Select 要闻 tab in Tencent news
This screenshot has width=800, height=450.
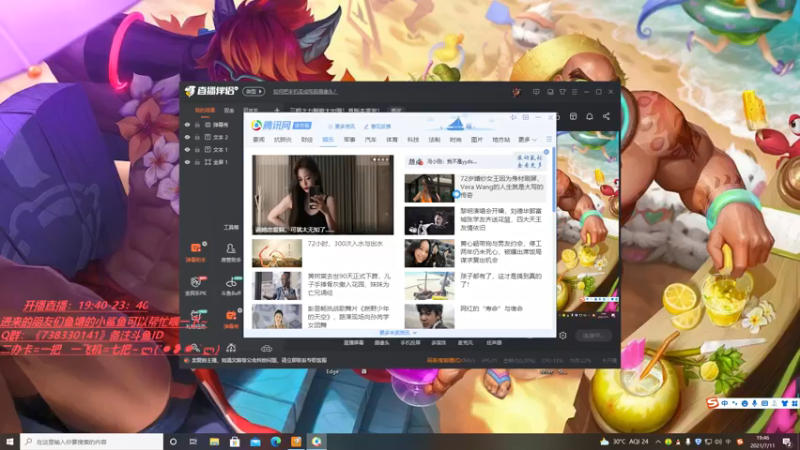259,140
